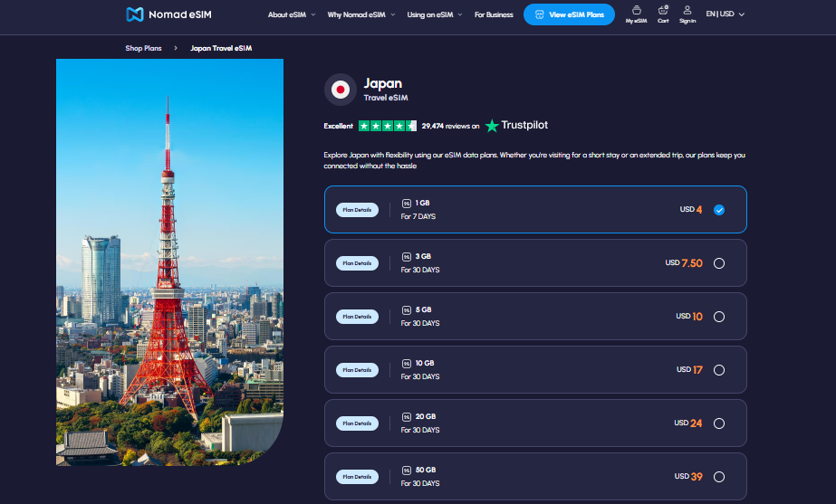Click the Nomad eSIM logo
Image resolution: width=836 pixels, height=504 pixels.
pos(168,14)
